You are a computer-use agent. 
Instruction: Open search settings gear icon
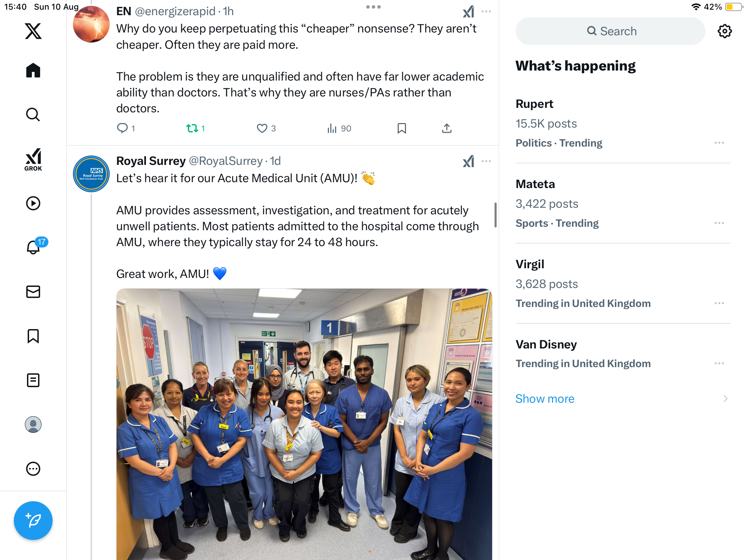[725, 31]
